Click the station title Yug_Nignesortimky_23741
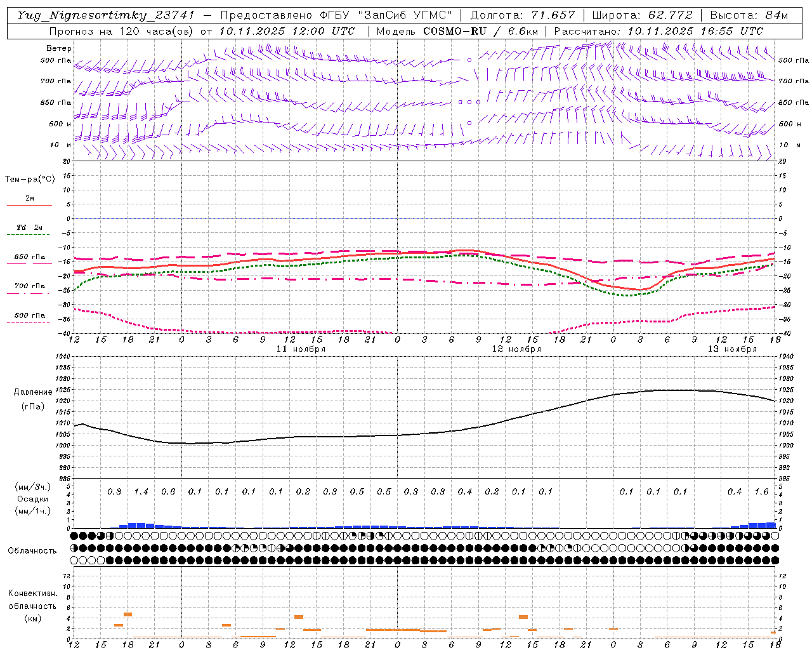 [x=105, y=15]
